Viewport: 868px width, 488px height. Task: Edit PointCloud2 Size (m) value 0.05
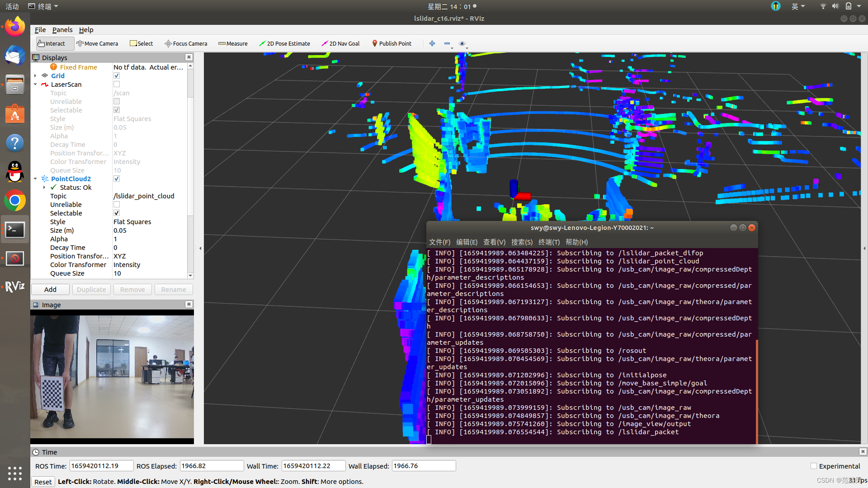pos(149,230)
